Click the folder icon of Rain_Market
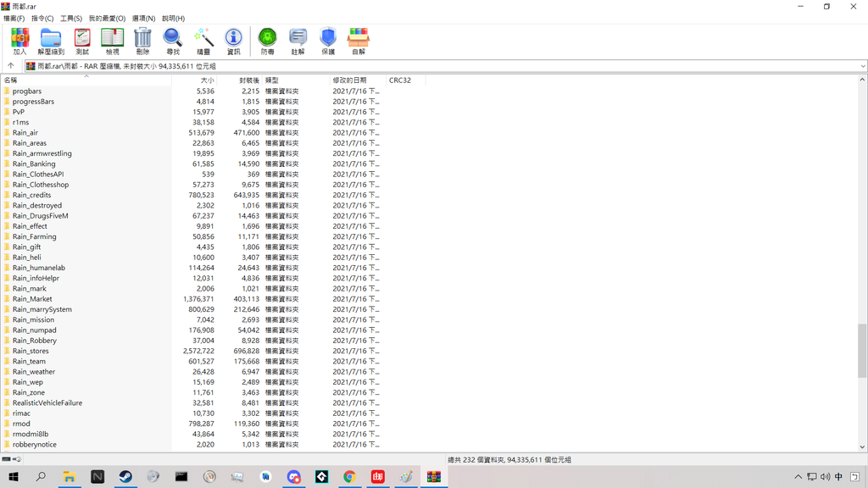The image size is (868, 488). (x=7, y=299)
